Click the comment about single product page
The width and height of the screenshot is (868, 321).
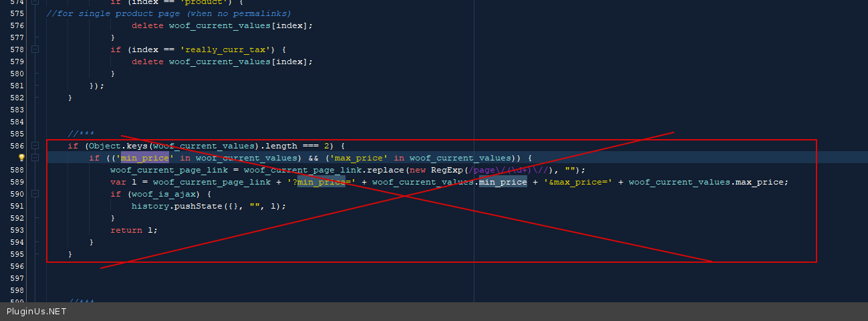pos(168,13)
